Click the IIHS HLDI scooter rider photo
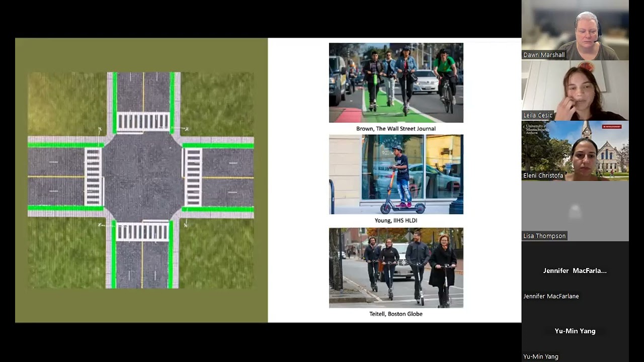 (x=396, y=174)
